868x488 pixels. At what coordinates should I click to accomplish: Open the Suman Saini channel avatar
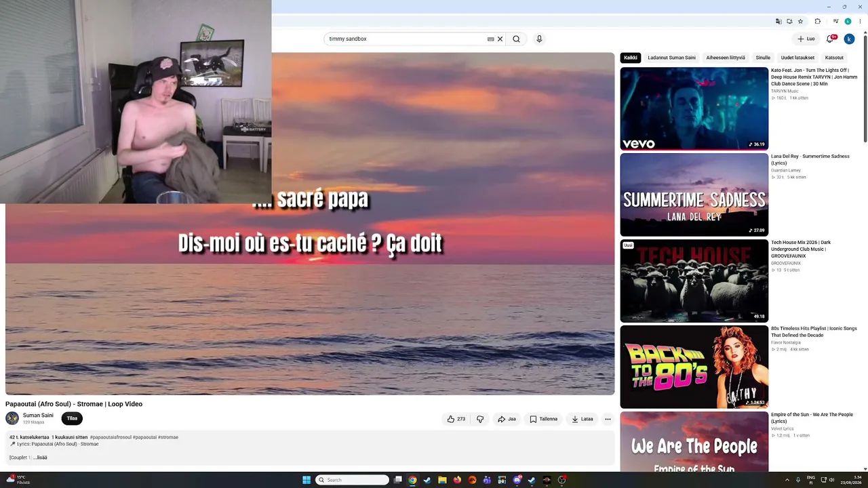12,418
